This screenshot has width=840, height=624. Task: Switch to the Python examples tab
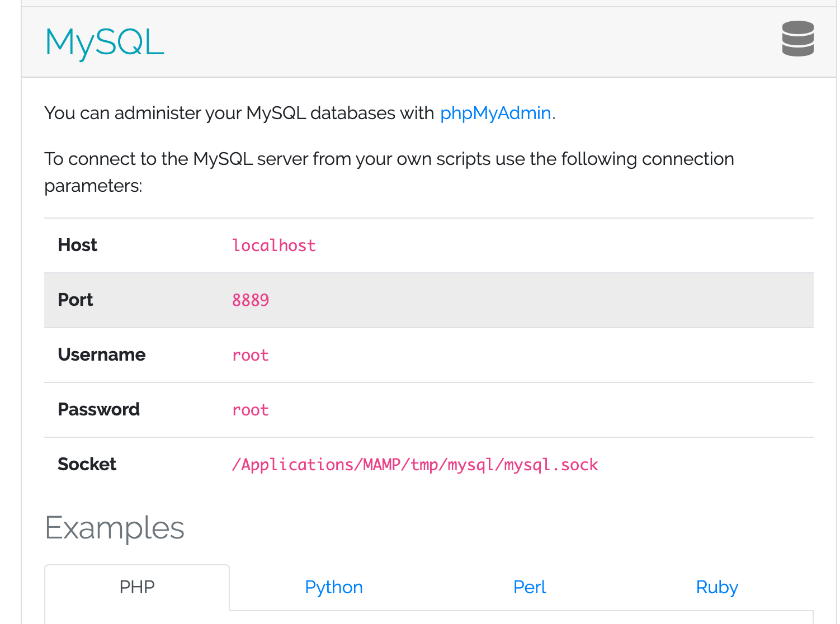(334, 587)
